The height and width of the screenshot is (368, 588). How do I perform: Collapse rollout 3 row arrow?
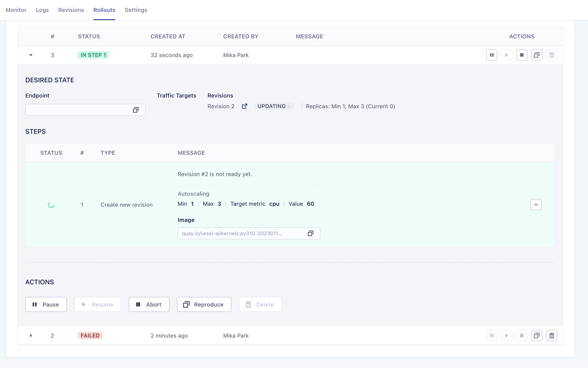(31, 55)
